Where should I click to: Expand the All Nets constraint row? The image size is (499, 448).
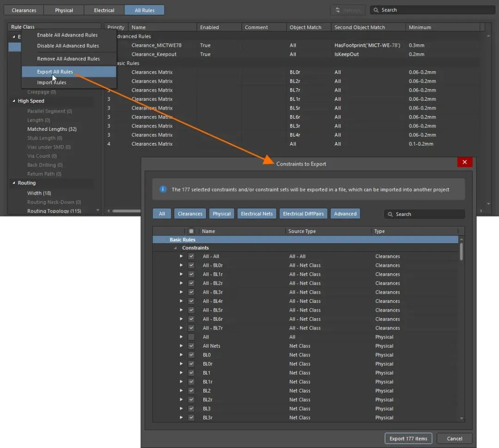point(181,346)
